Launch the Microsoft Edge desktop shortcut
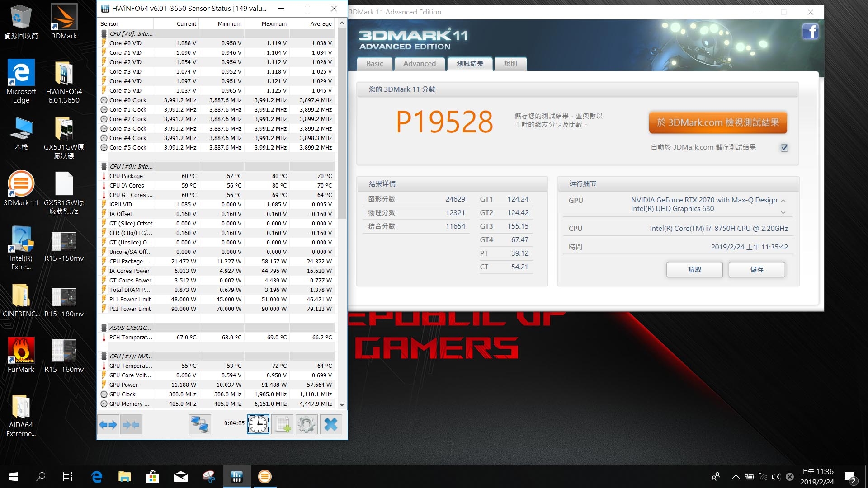868x488 pixels. [21, 81]
